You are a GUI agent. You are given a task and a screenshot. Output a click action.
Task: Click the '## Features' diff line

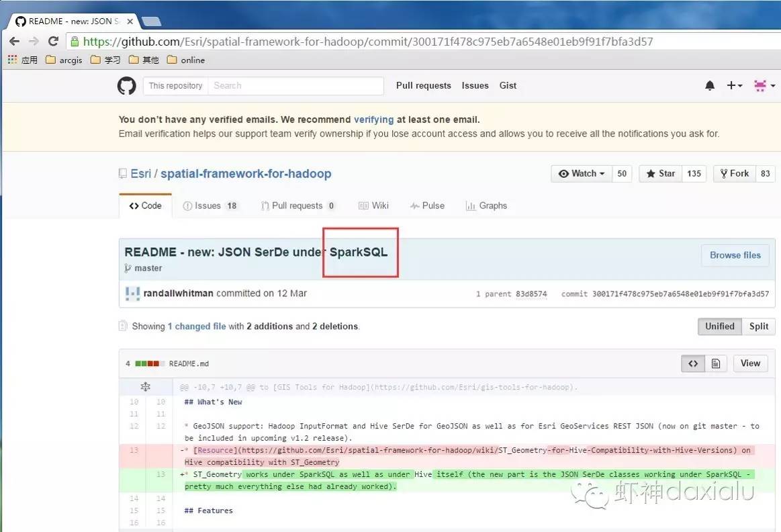(209, 511)
